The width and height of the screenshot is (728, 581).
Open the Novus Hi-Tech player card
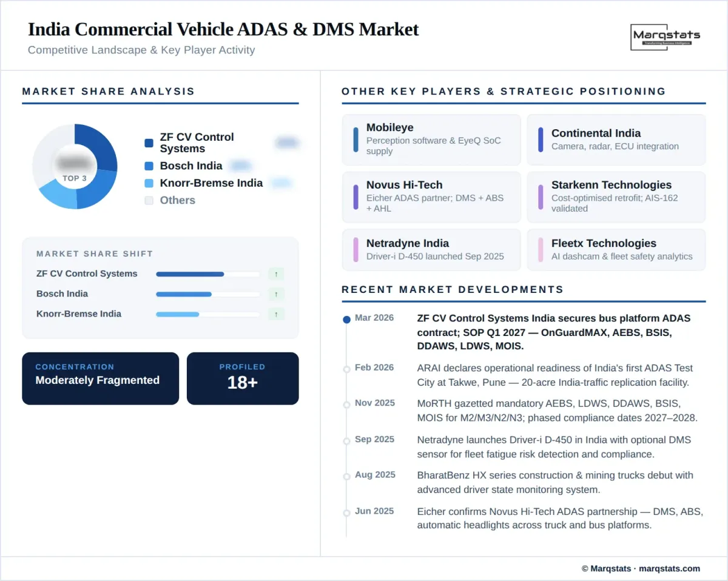coord(431,197)
